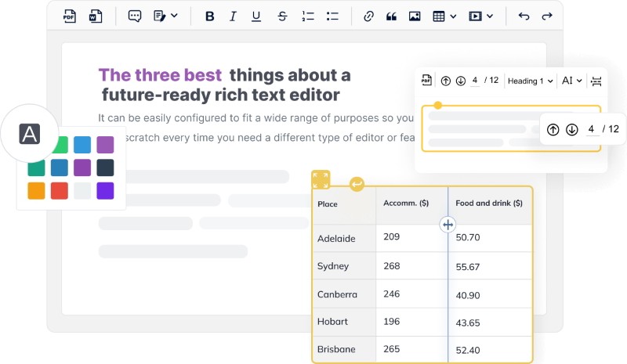The height and width of the screenshot is (364, 627).
Task: Click the font color A button
Action: pyautogui.click(x=30, y=134)
